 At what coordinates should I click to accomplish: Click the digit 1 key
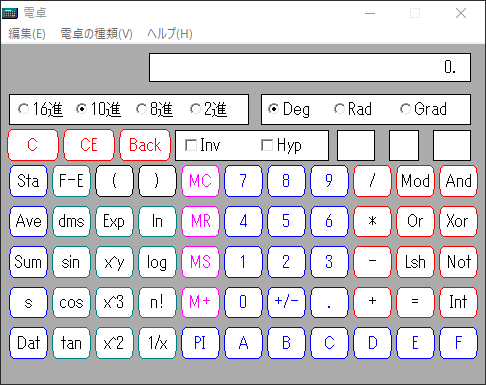243,262
